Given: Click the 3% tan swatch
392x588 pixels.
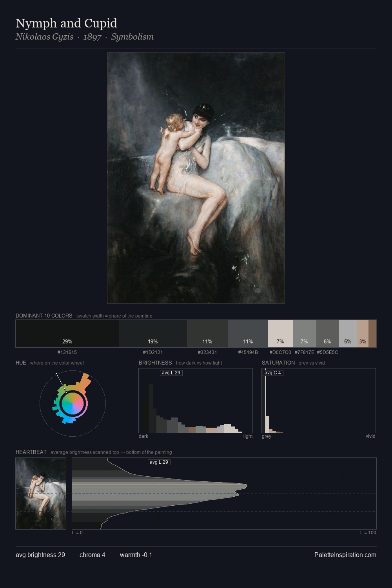Looking at the screenshot, I should [x=363, y=334].
